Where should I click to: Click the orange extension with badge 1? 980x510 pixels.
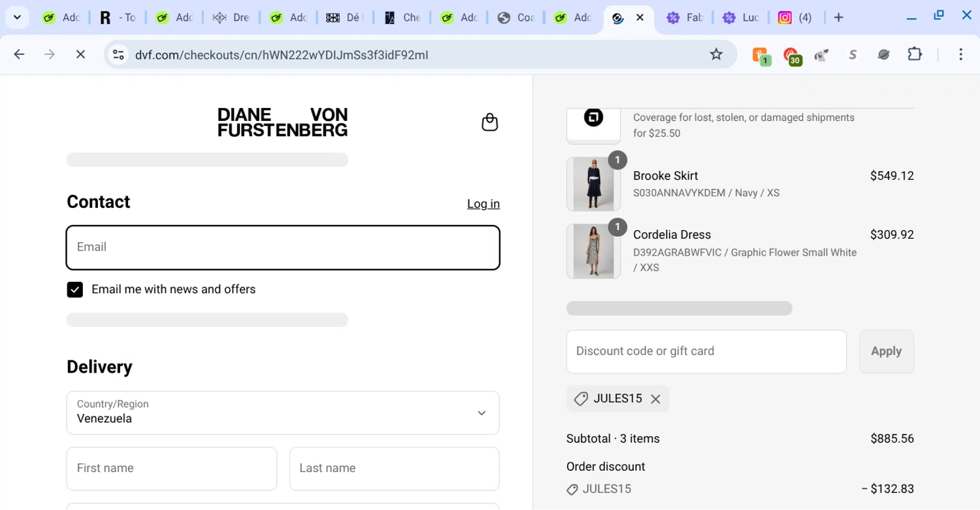760,56
